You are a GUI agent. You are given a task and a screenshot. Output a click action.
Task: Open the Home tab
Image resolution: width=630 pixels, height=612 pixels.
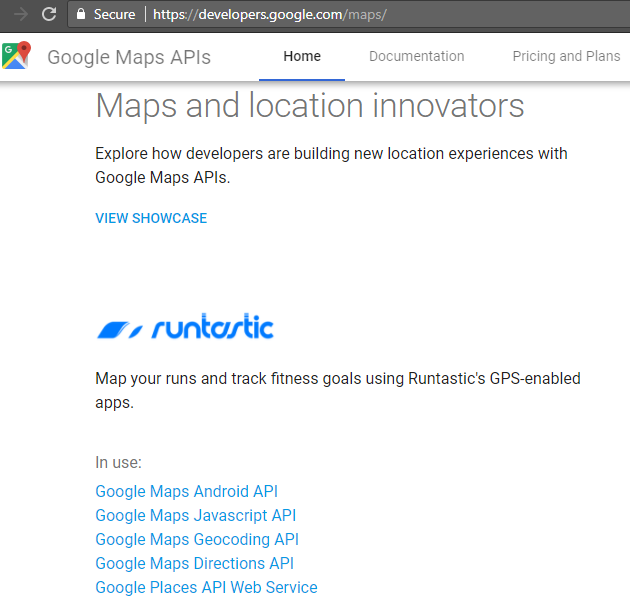click(x=302, y=56)
